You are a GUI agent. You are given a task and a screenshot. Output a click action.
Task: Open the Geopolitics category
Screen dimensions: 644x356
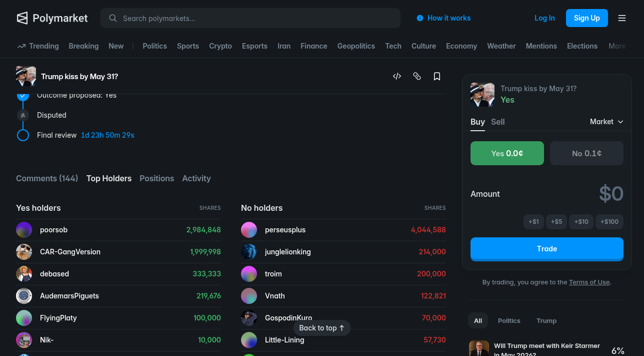pos(356,46)
